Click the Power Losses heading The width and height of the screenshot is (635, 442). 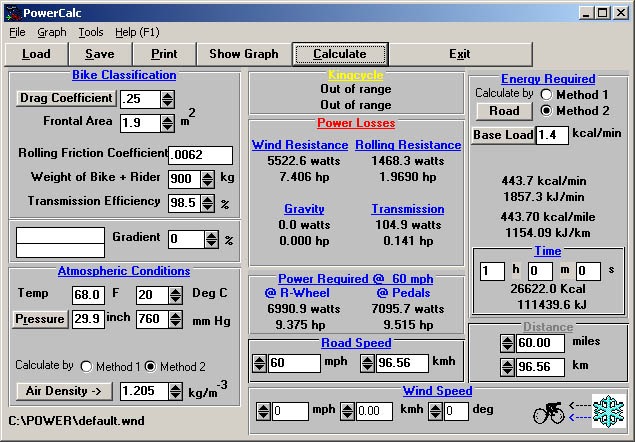point(356,123)
